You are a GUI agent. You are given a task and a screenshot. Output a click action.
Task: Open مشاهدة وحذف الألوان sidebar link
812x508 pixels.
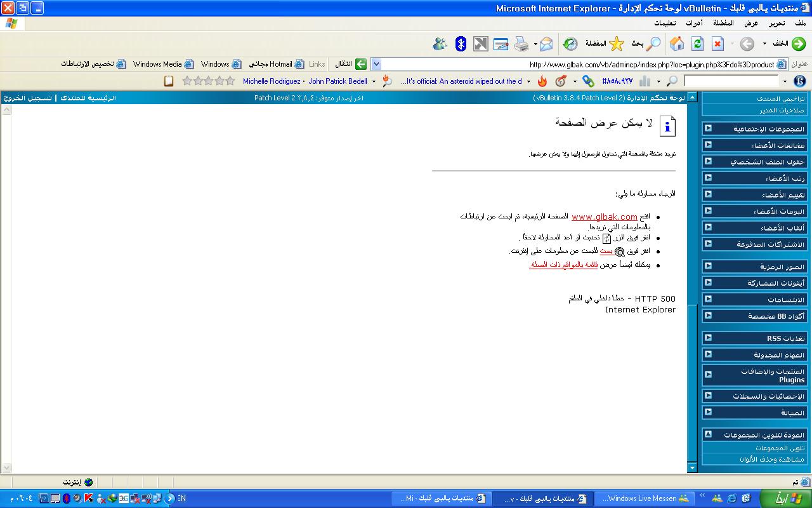pyautogui.click(x=772, y=458)
